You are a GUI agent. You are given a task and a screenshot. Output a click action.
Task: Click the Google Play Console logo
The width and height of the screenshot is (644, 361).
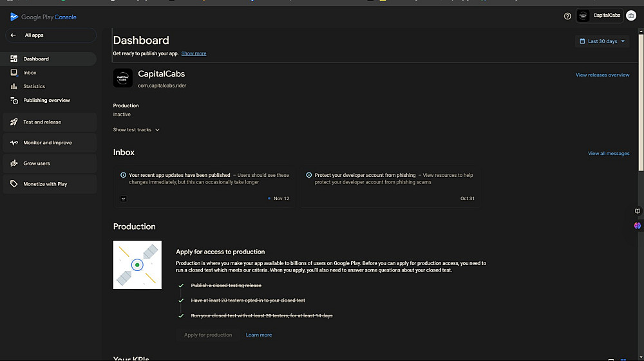click(x=14, y=17)
